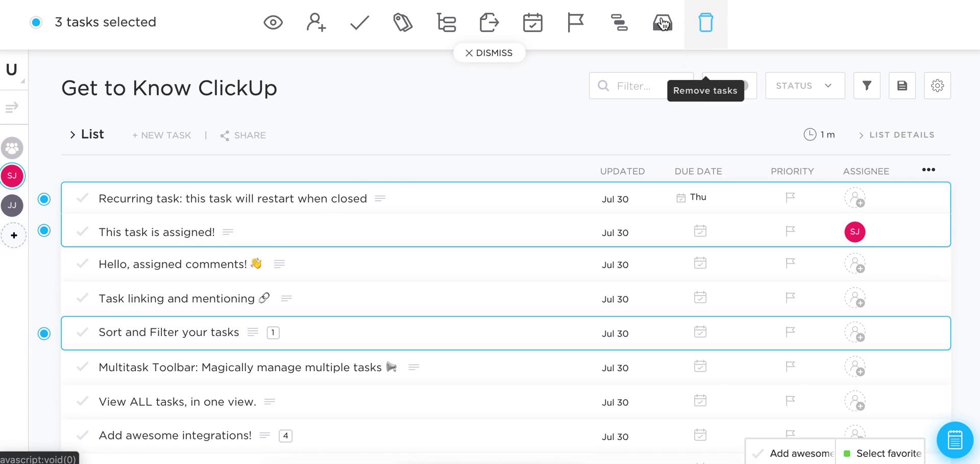
Task: Open the set due date calendar toolbar icon
Action: pyautogui.click(x=532, y=22)
